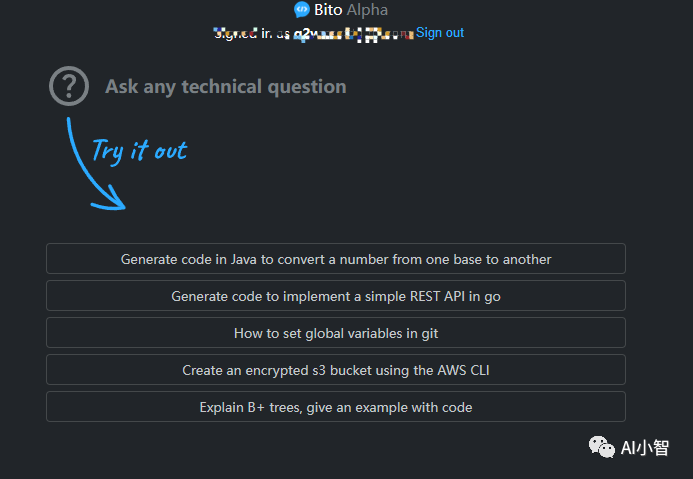The width and height of the screenshot is (693, 479).
Task: Sign out of the Bito account
Action: pos(440,33)
